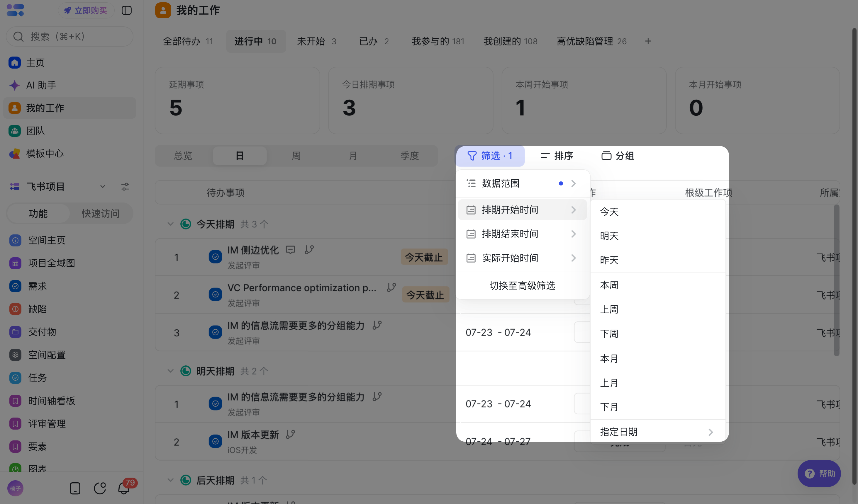Image resolution: width=858 pixels, height=504 pixels.
Task: Open the 缺陷 icon in sidebar
Action: point(15,309)
